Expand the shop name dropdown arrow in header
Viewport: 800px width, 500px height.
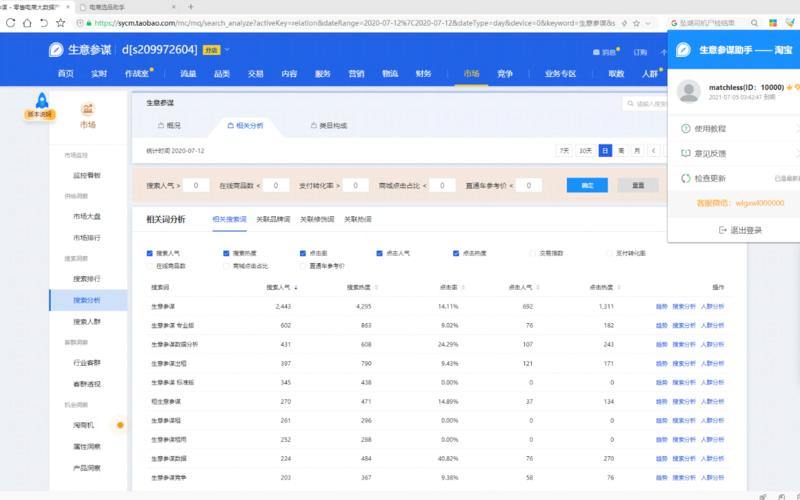click(x=227, y=50)
